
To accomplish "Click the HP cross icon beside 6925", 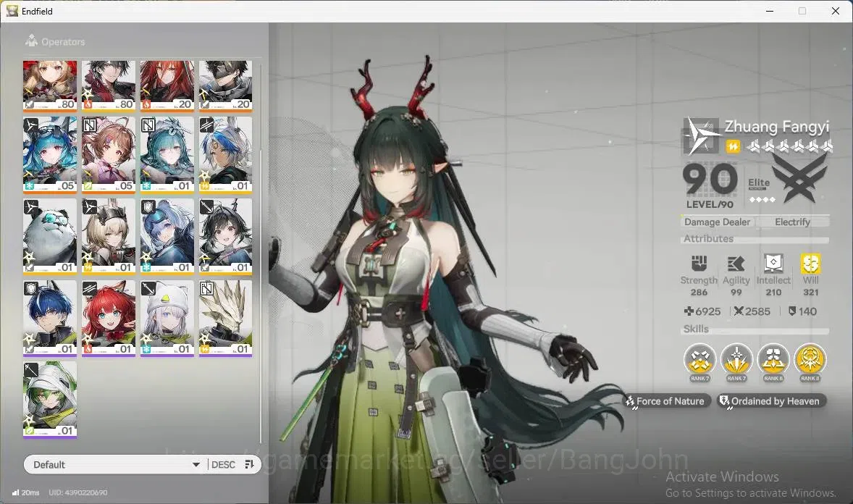I will (x=689, y=311).
